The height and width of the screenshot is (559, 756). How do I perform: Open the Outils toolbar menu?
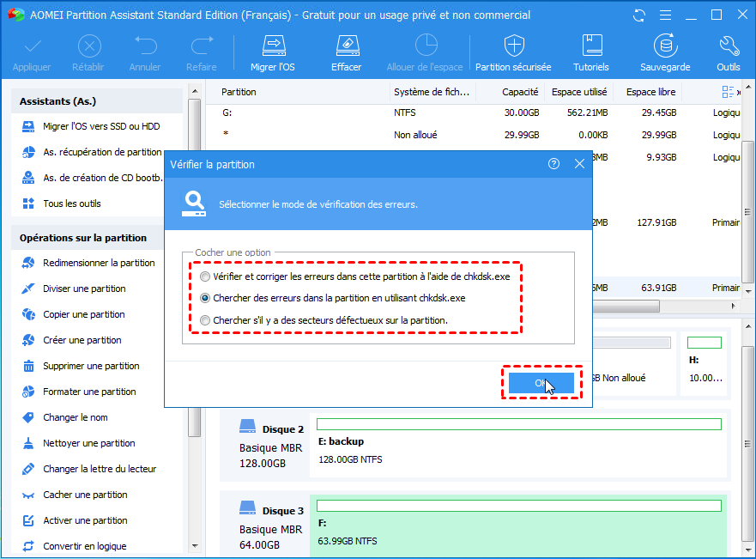click(729, 53)
